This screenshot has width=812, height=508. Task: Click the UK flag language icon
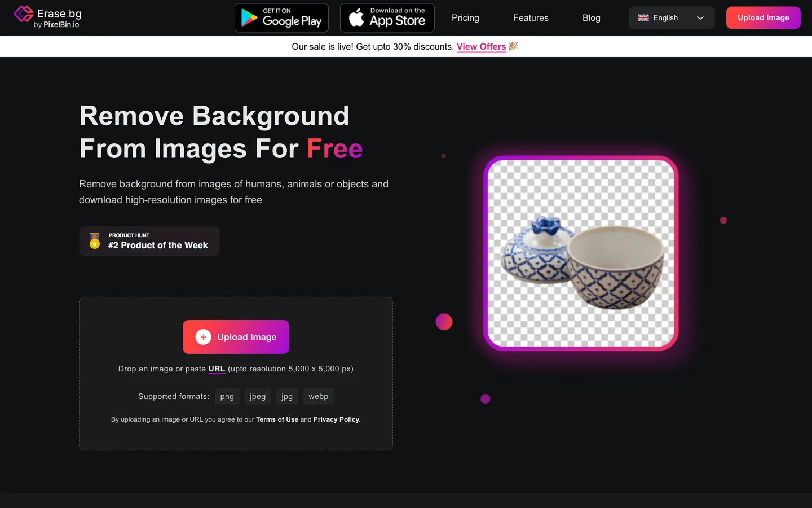(643, 18)
